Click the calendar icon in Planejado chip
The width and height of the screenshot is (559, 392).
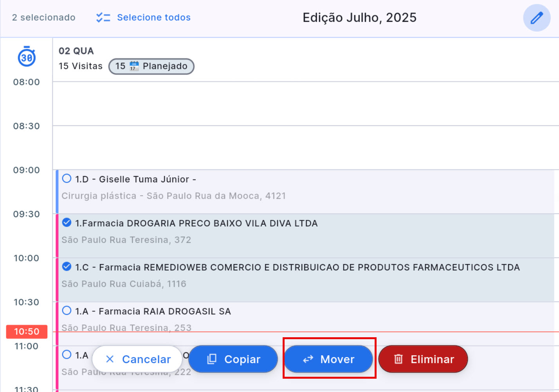(134, 66)
